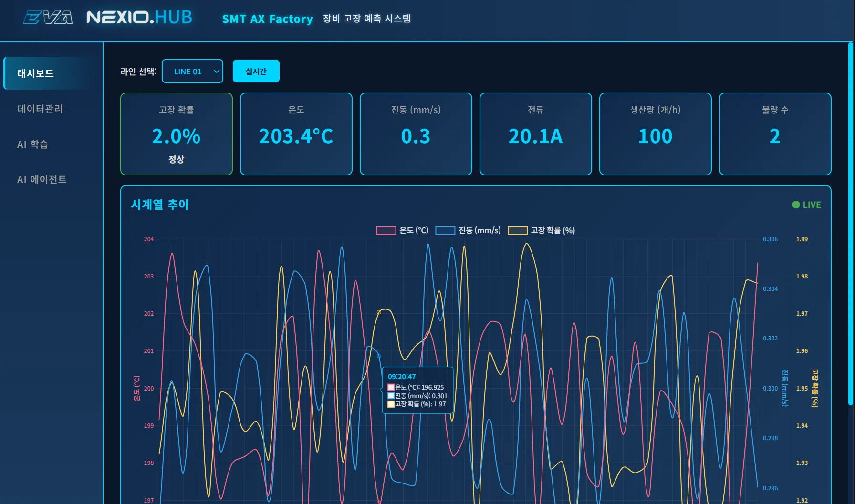Toggle the 온도 (°C) legend series
This screenshot has height=504, width=855.
click(402, 230)
